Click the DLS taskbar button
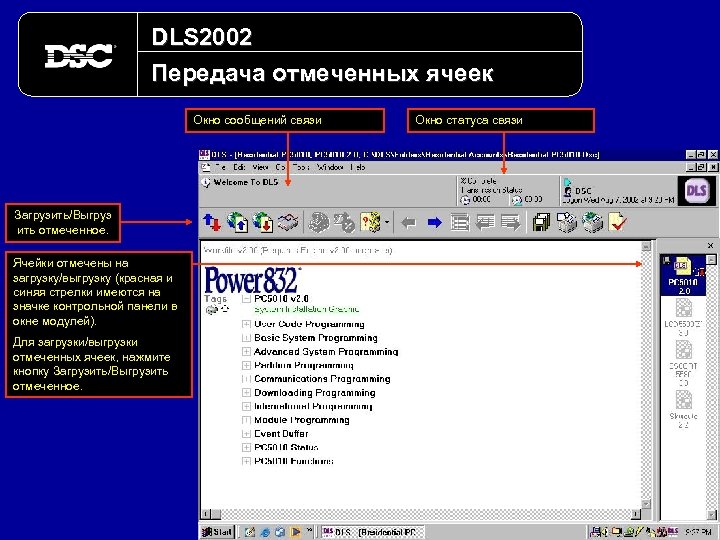720x540 pixels. [372, 532]
